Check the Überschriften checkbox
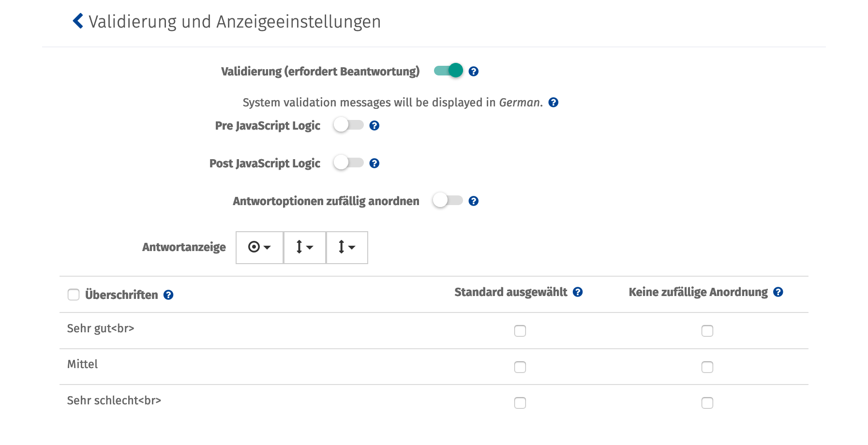The height and width of the screenshot is (445, 868). point(74,295)
